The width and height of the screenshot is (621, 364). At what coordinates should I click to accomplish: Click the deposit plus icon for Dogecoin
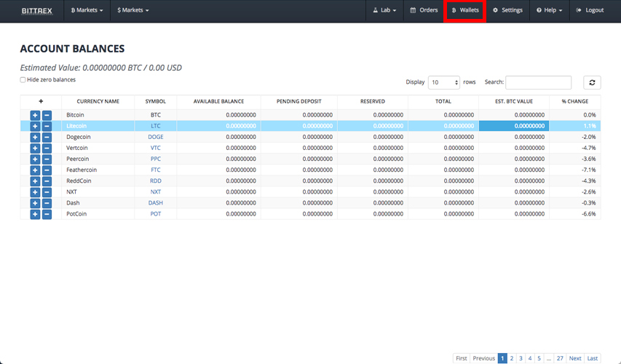(35, 138)
